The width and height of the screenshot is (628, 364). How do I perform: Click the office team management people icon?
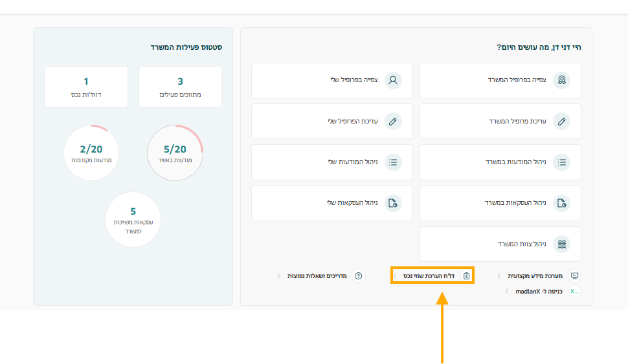pos(562,244)
